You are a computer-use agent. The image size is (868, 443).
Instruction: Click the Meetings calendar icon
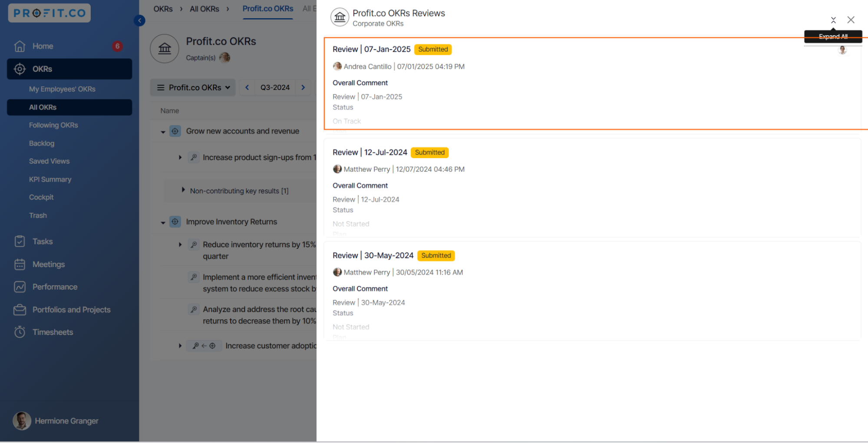point(20,264)
